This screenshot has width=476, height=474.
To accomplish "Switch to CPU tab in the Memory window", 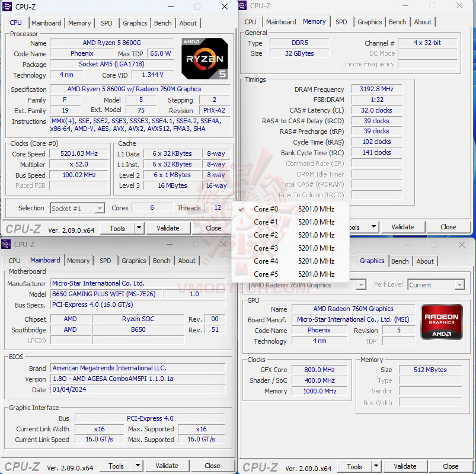I will pos(250,22).
